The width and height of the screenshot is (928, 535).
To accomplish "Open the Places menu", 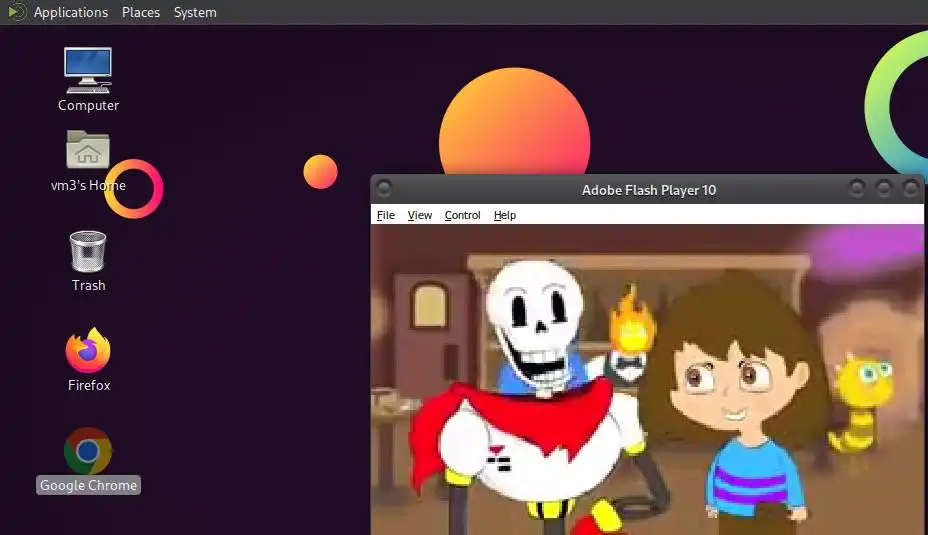I will (x=141, y=12).
